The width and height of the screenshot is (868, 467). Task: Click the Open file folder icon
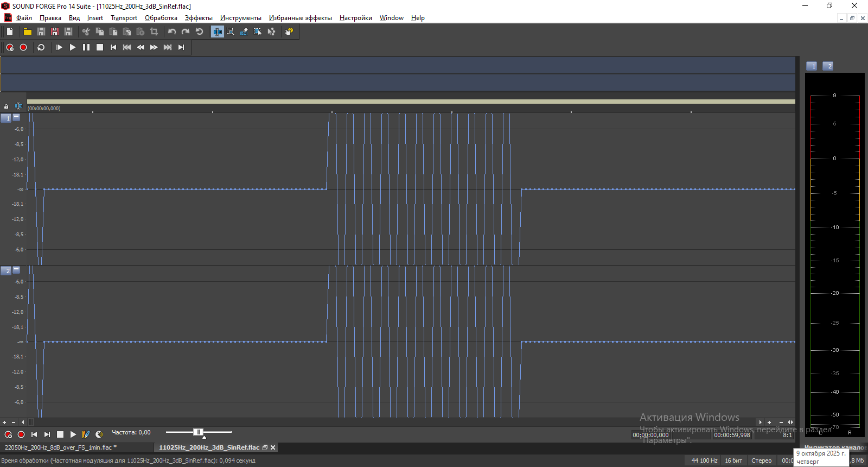(27, 32)
